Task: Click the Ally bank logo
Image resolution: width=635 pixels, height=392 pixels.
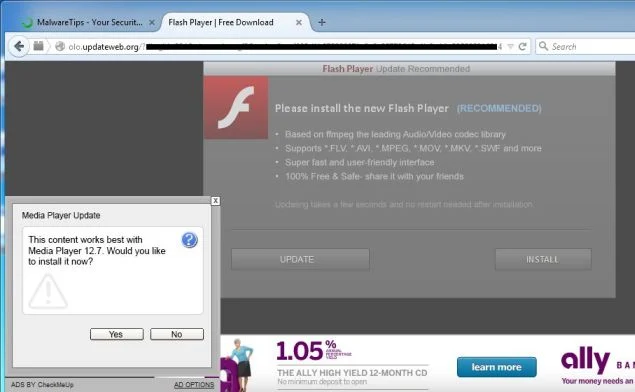Action: click(585, 360)
